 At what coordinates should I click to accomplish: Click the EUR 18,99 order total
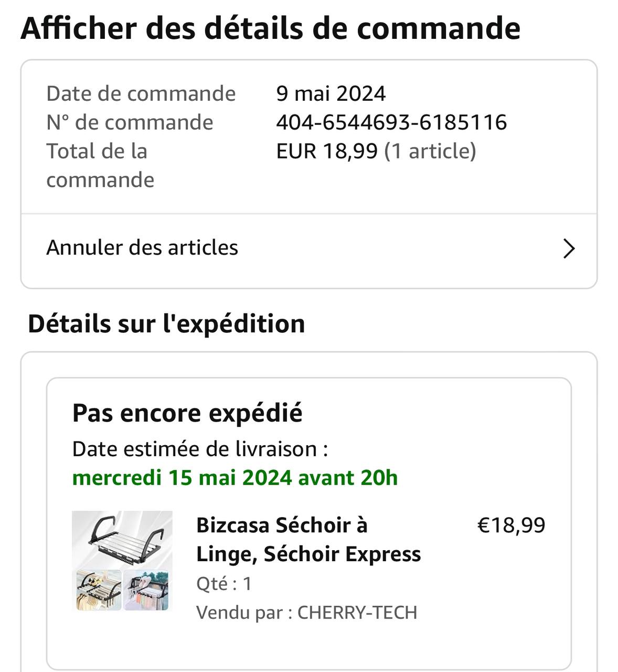point(327,151)
